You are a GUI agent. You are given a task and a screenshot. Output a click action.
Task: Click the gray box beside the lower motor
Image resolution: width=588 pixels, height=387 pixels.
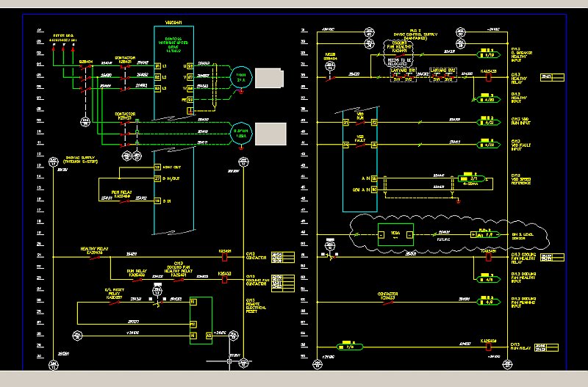[273, 134]
